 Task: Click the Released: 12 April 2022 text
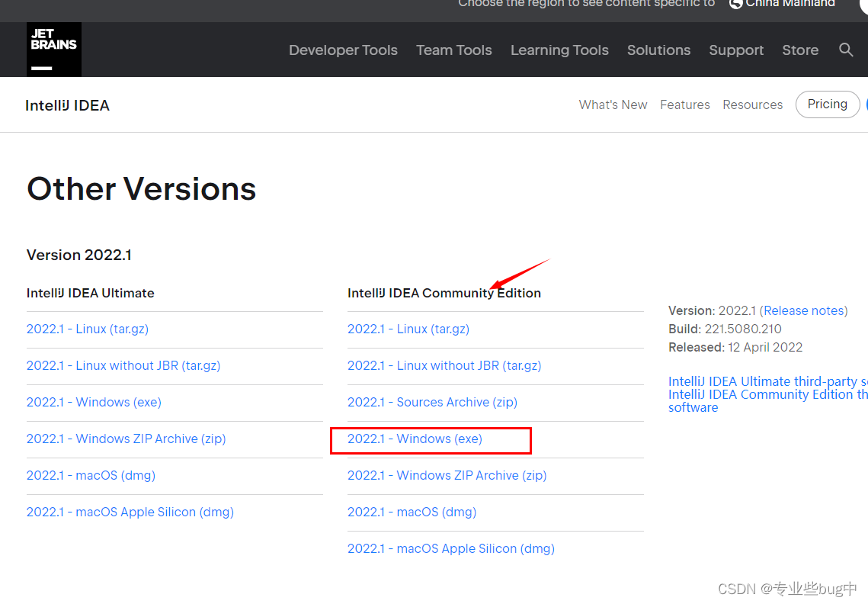pos(735,348)
